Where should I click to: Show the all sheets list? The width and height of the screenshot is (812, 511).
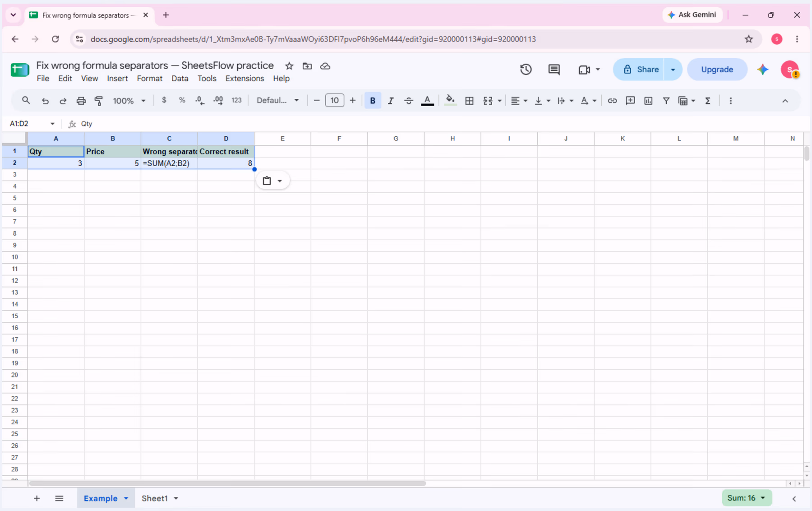(59, 498)
